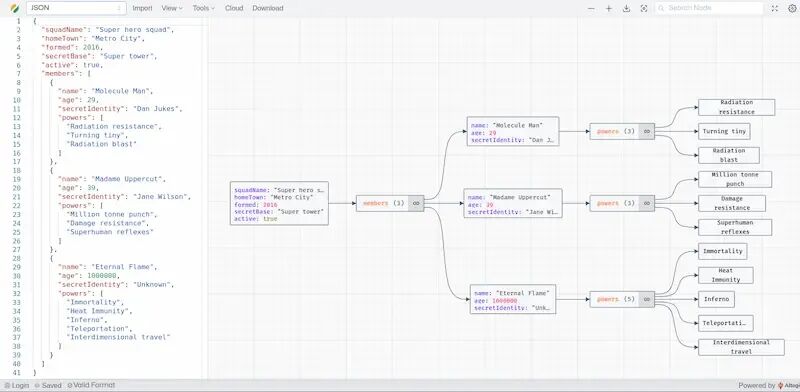The image size is (800, 392).
Task: Click the Interdimensional travel graph node
Action: [x=741, y=347]
